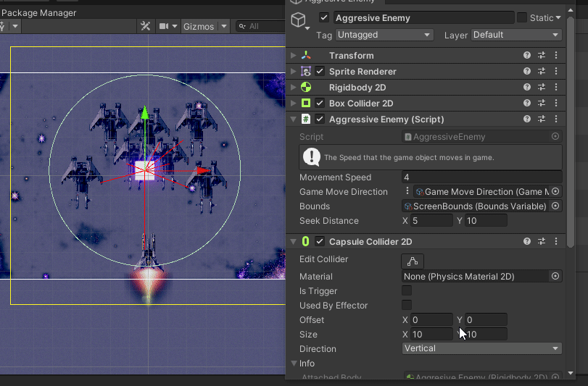Open the Bounds object picker circle

(555, 206)
